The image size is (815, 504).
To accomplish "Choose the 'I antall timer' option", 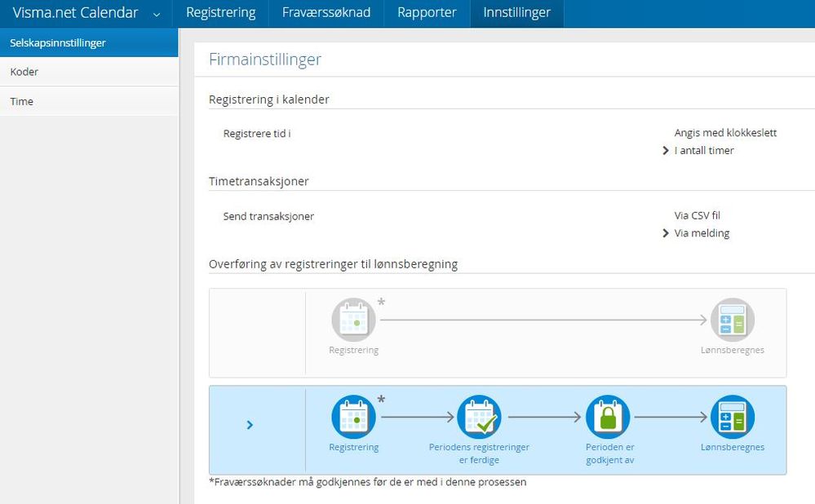I will pos(704,150).
